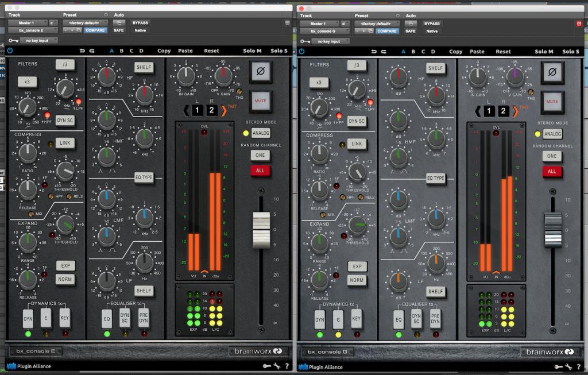Viewport: 588px width, 375px height.
Task: Click the IN GAIN knob in bx_console E
Action: point(186,76)
